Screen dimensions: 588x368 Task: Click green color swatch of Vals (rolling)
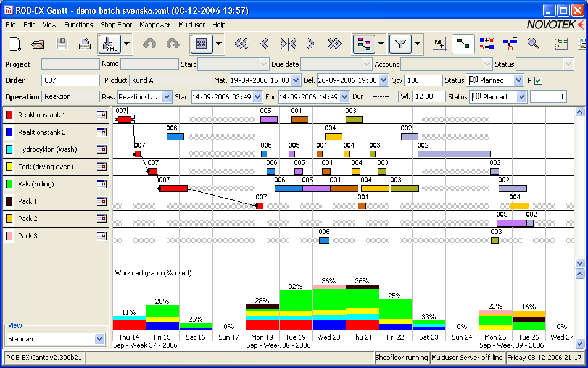9,184
